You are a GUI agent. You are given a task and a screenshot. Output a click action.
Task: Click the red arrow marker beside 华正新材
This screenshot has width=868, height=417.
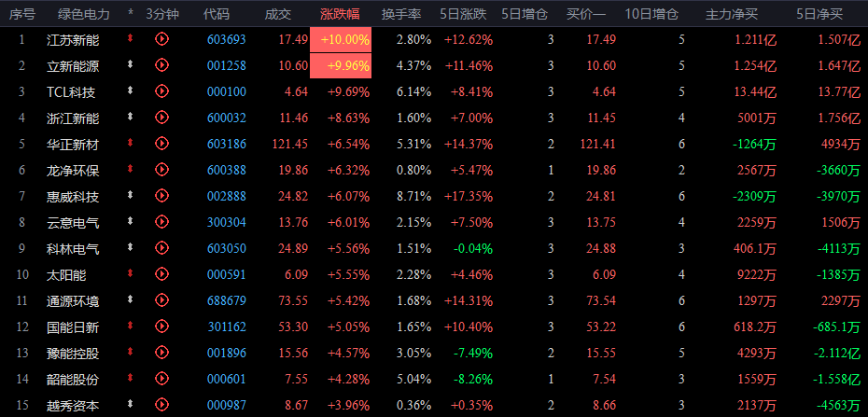[131, 143]
